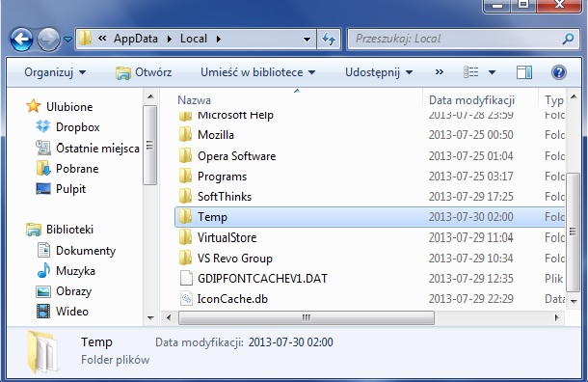Click the IconCache.db file icon
The height and width of the screenshot is (382, 588).
click(x=186, y=299)
